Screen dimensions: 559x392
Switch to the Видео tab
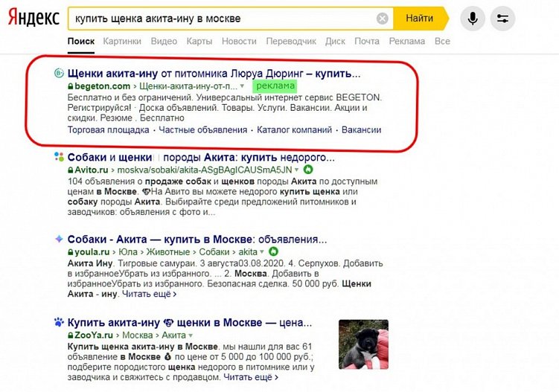pos(164,42)
